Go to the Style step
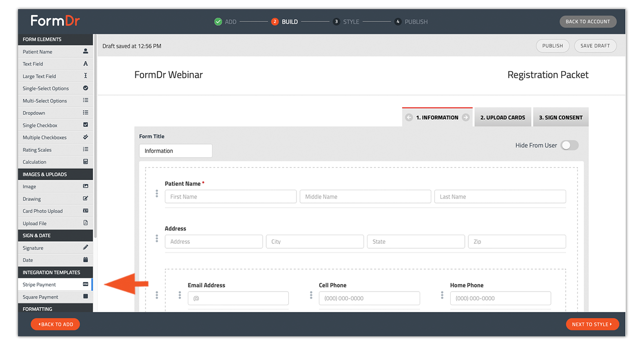The image size is (644, 347). 346,22
